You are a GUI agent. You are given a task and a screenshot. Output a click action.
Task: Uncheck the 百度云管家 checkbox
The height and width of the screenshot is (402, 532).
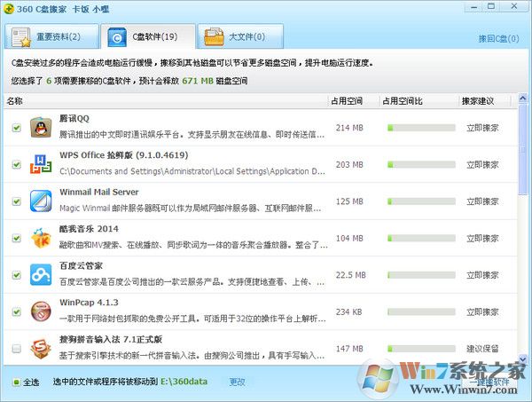pyautogui.click(x=16, y=275)
